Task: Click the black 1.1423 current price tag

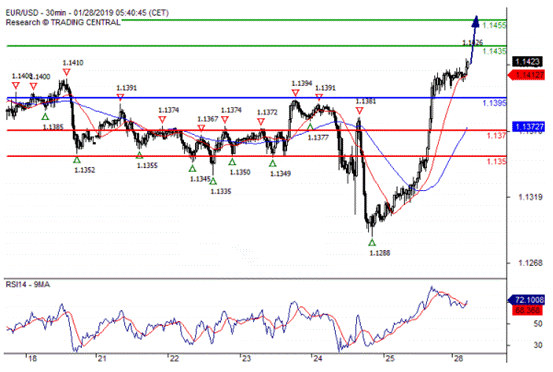Action: (x=527, y=62)
